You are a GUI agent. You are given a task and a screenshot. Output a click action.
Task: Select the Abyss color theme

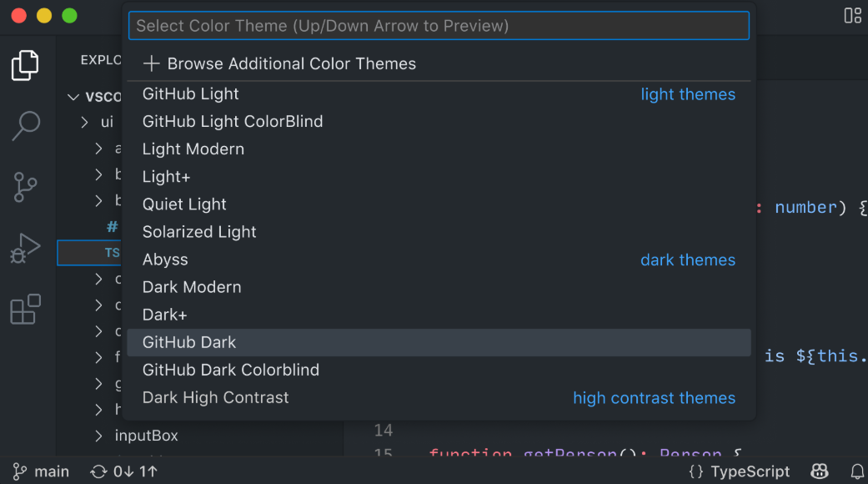[165, 260]
